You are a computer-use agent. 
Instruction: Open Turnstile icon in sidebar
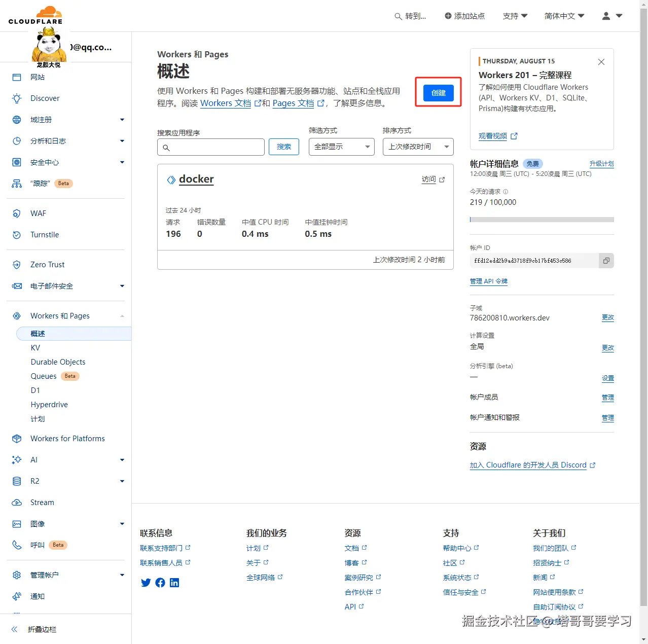[17, 235]
